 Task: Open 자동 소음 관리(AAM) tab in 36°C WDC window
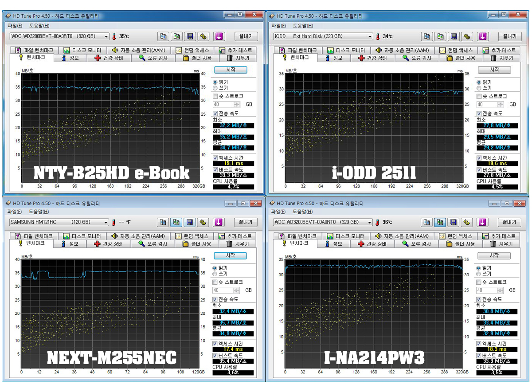pos(402,236)
